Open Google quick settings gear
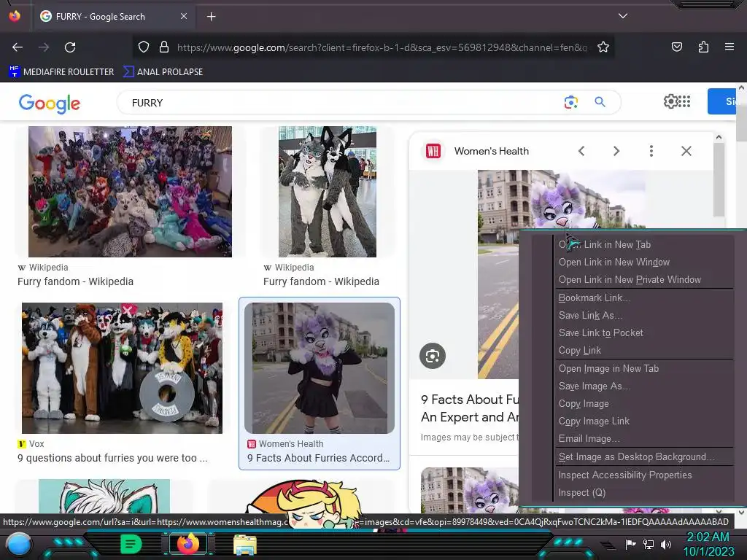The width and height of the screenshot is (747, 560). (x=670, y=101)
